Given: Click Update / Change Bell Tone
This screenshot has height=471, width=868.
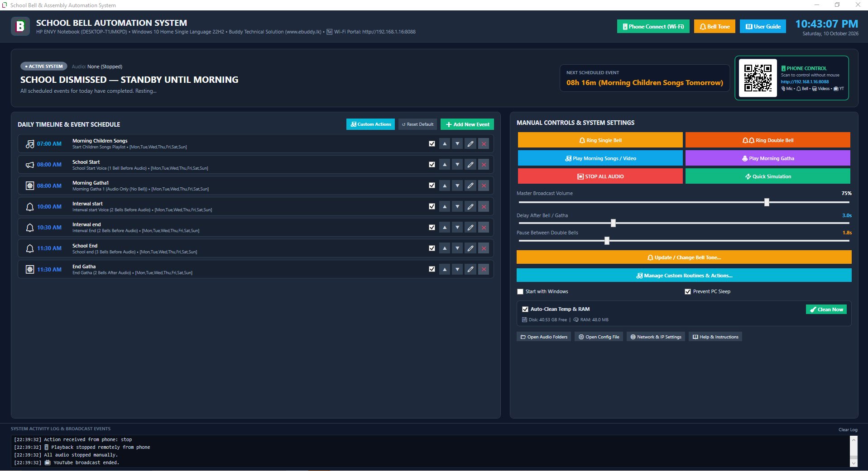Looking at the screenshot, I should (x=684, y=257).
